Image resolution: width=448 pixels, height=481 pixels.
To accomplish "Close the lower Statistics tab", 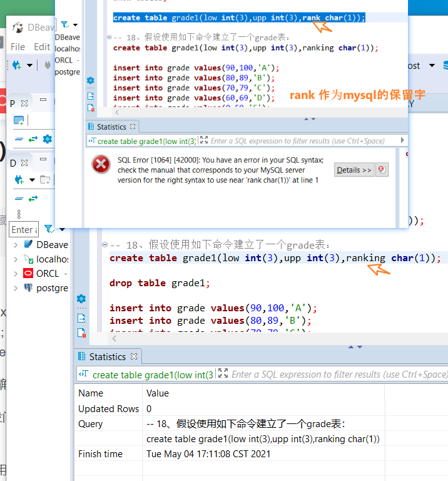I will [x=134, y=356].
